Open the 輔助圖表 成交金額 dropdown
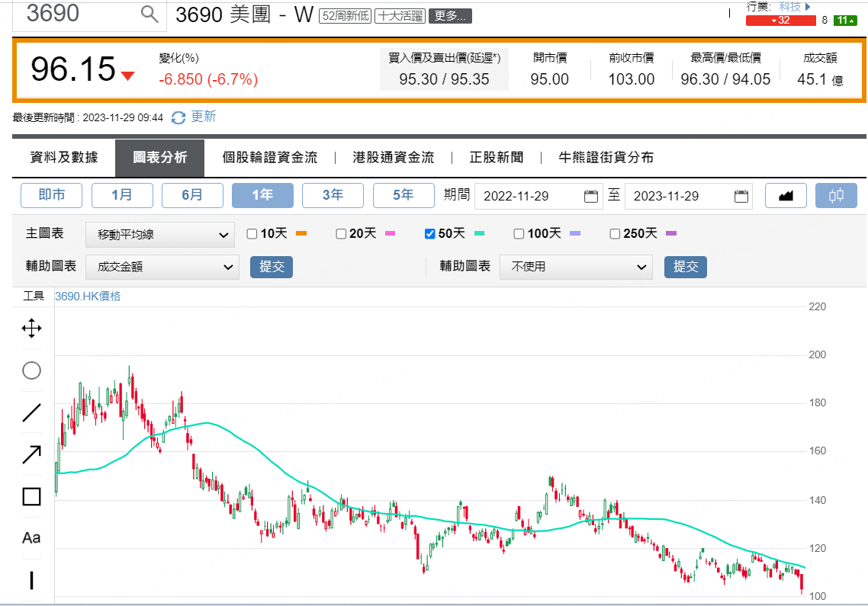868x606 pixels. point(162,267)
